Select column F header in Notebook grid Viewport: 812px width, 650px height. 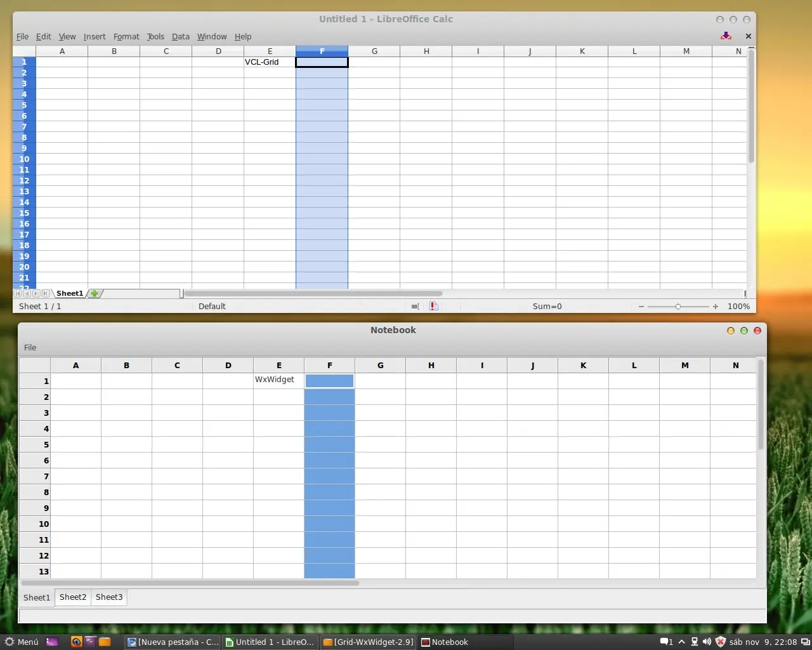tap(329, 365)
